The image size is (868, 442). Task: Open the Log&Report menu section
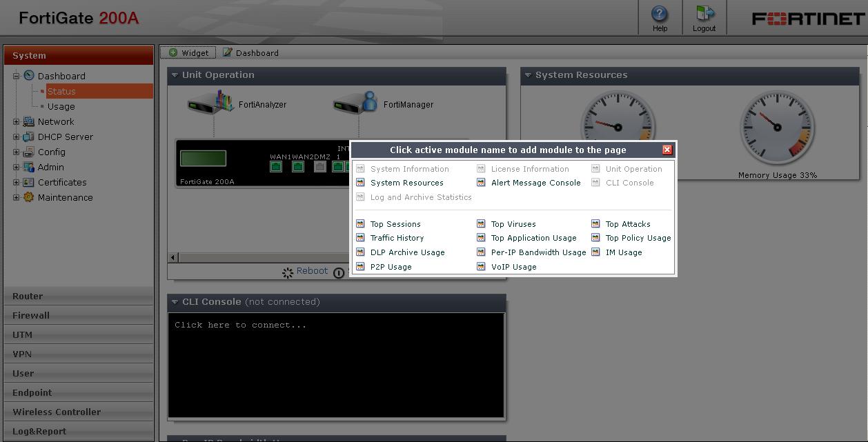tap(79, 431)
